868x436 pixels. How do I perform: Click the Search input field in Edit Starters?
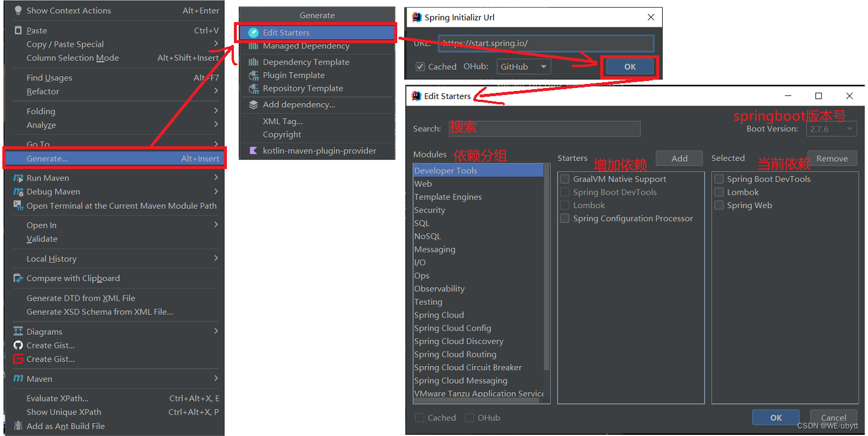point(544,129)
